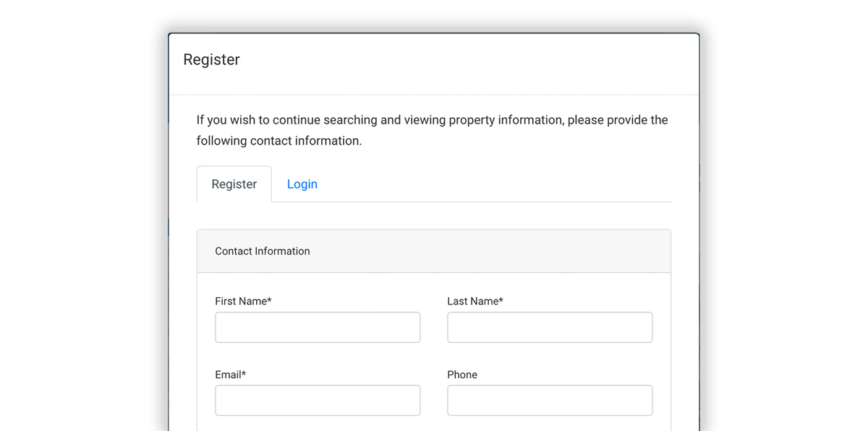Click the "First Name*" field label

point(243,301)
